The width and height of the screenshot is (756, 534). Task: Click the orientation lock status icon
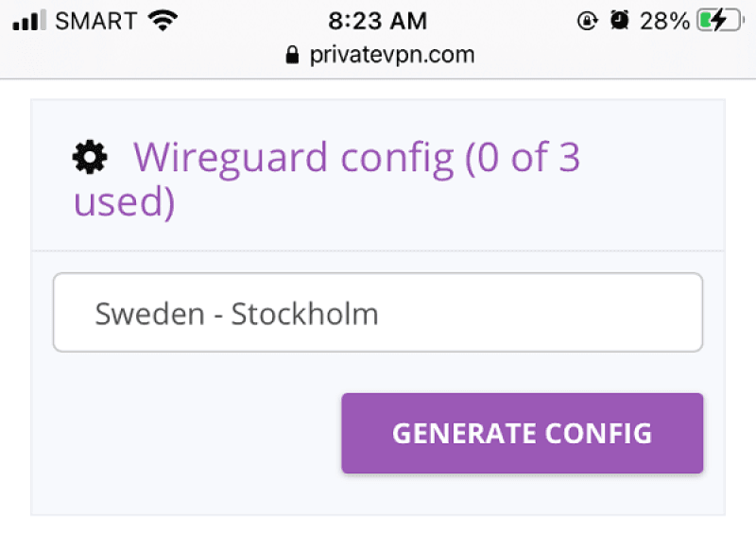coord(588,21)
